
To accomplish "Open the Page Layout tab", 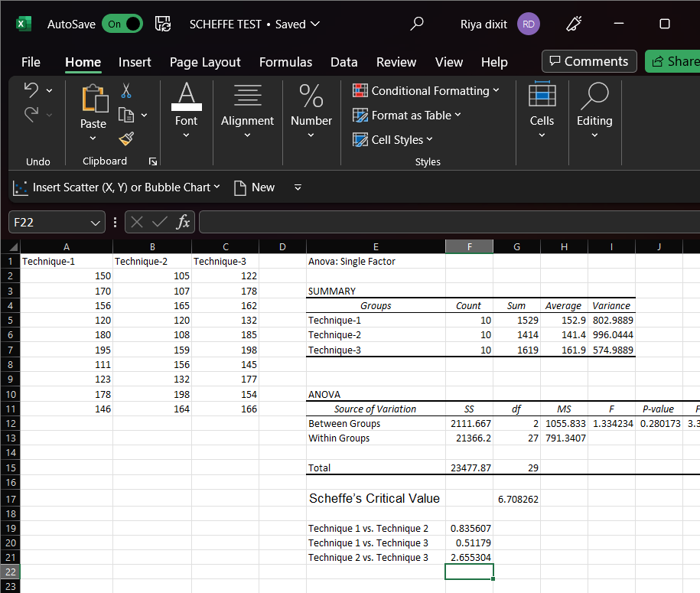I will [x=205, y=62].
